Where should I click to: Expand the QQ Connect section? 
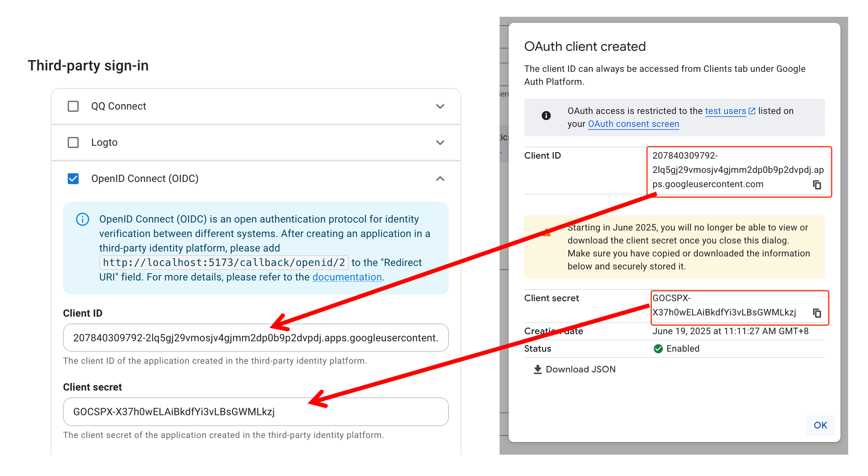(x=440, y=106)
